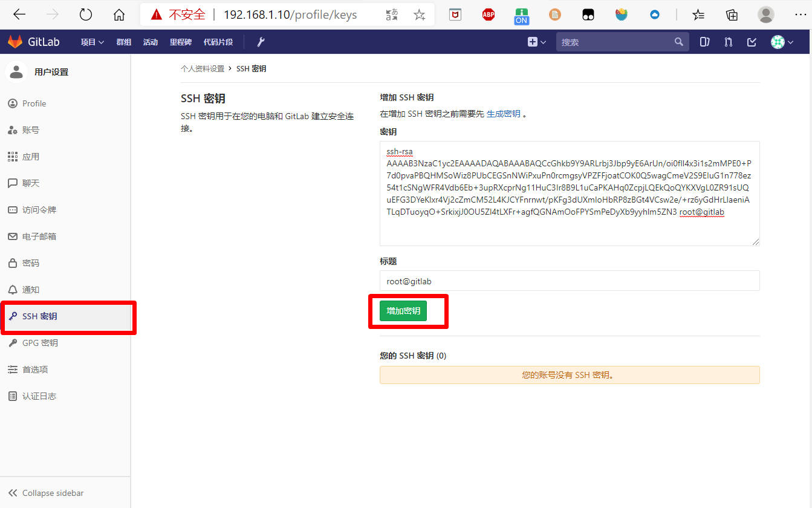Click the search magnifier icon

click(x=678, y=42)
